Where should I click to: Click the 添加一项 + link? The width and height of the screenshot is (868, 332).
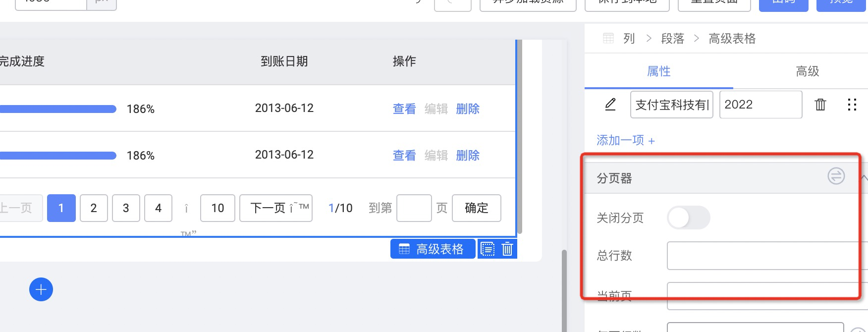(626, 140)
